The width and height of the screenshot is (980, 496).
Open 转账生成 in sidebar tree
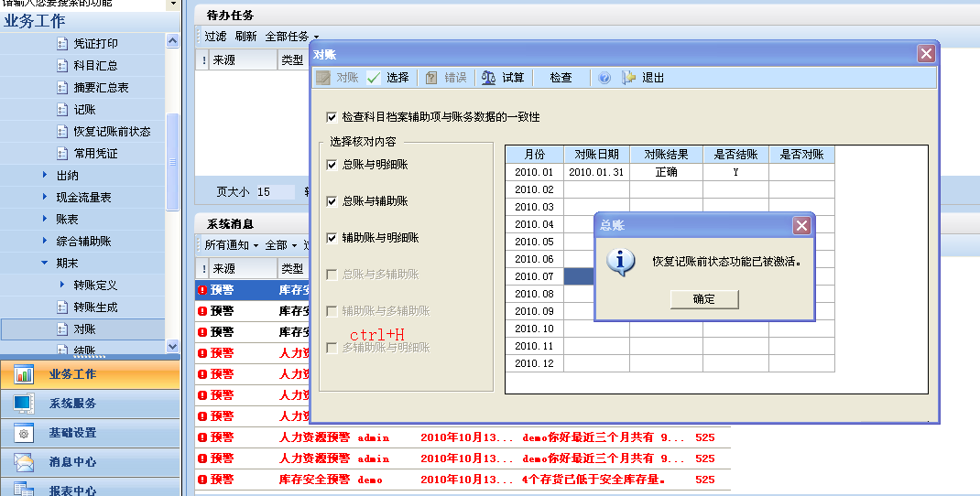(x=95, y=307)
